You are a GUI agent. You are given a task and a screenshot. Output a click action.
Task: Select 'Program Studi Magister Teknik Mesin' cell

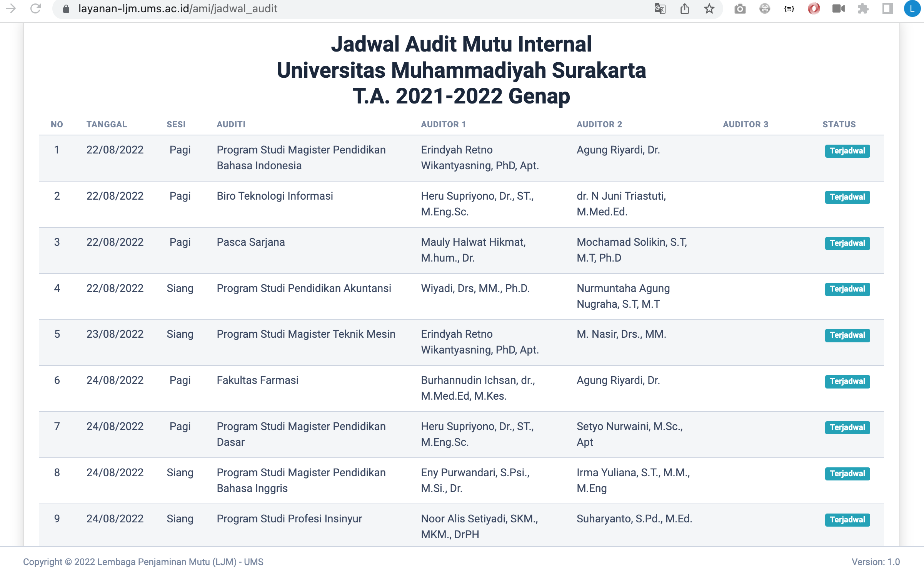click(x=306, y=334)
